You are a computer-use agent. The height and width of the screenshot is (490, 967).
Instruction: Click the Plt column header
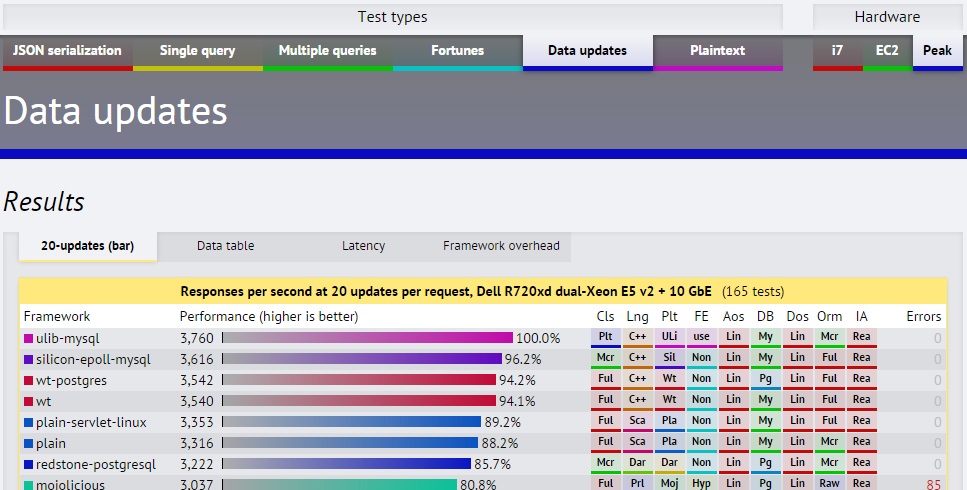tap(670, 316)
